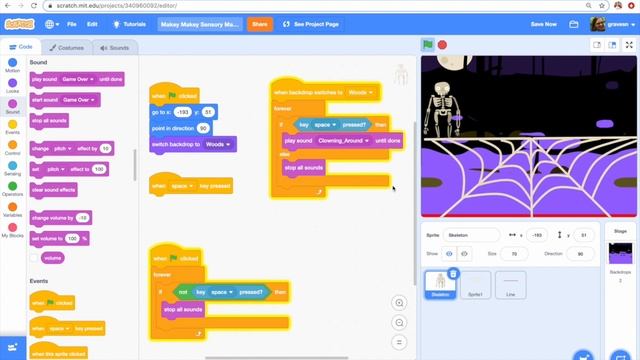Select the Looks block category
The height and width of the screenshot is (360, 640).
pos(13,86)
